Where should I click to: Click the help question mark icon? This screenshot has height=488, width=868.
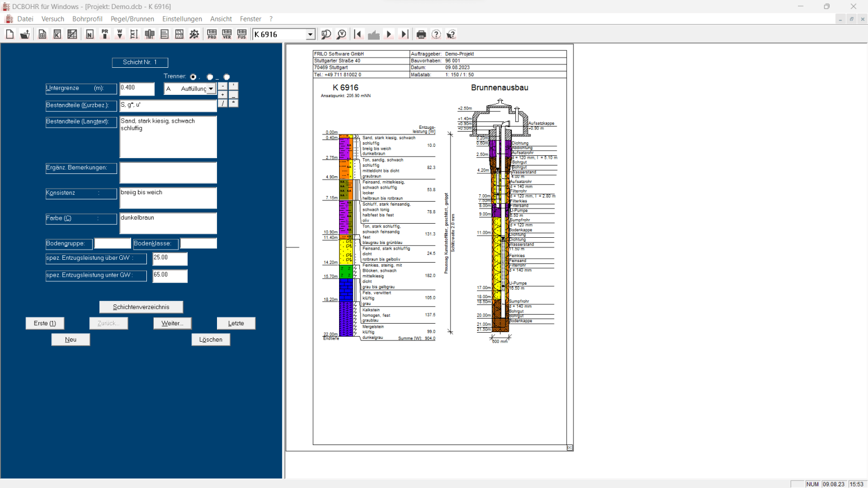tap(436, 34)
